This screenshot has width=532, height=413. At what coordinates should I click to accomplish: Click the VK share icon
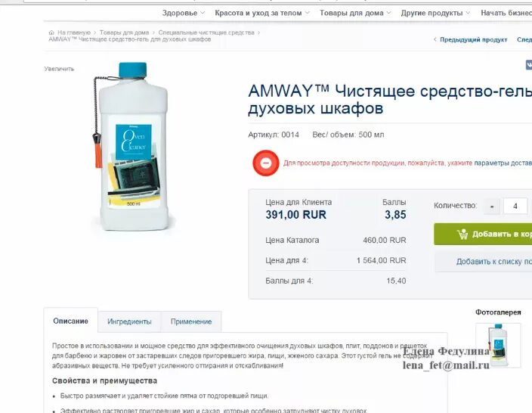coord(529,64)
